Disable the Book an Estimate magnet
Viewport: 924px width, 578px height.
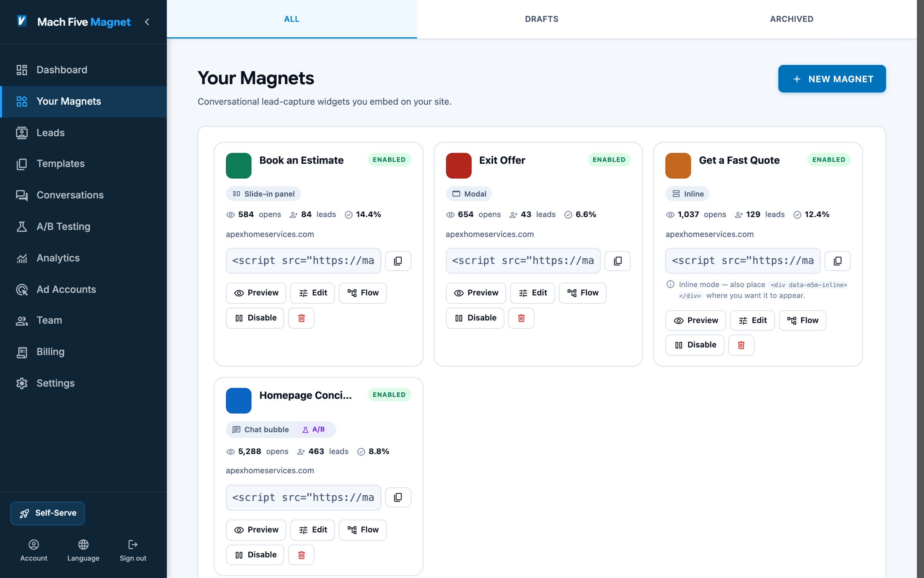point(255,318)
